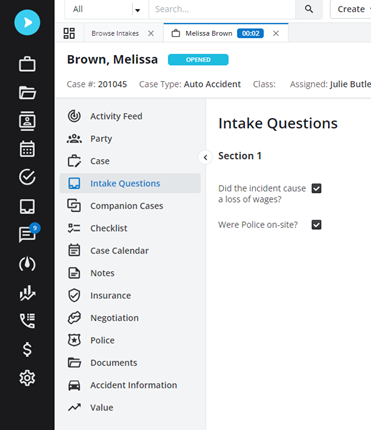Close the Melissa Brown tab
Image resolution: width=371 pixels, height=430 pixels.
click(x=276, y=33)
